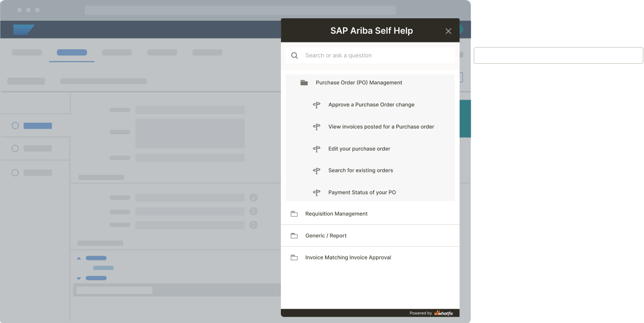Click the magnifier icon in the search bar
The image size is (644, 323).
click(294, 55)
